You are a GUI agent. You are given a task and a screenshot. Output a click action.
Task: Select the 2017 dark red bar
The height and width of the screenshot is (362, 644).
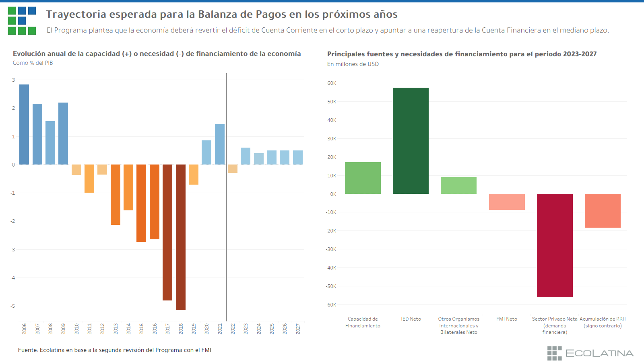coord(167,232)
